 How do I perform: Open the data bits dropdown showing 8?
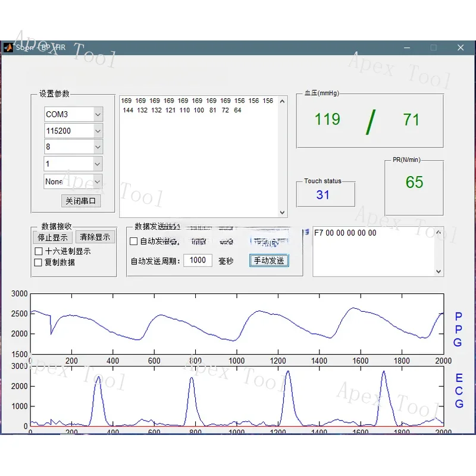click(98, 147)
